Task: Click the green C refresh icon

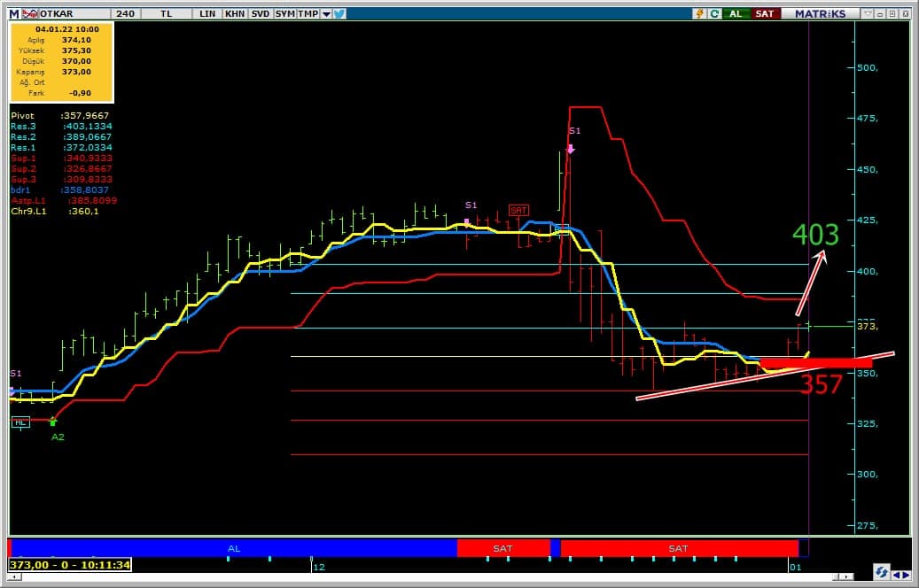Action: 714,13
